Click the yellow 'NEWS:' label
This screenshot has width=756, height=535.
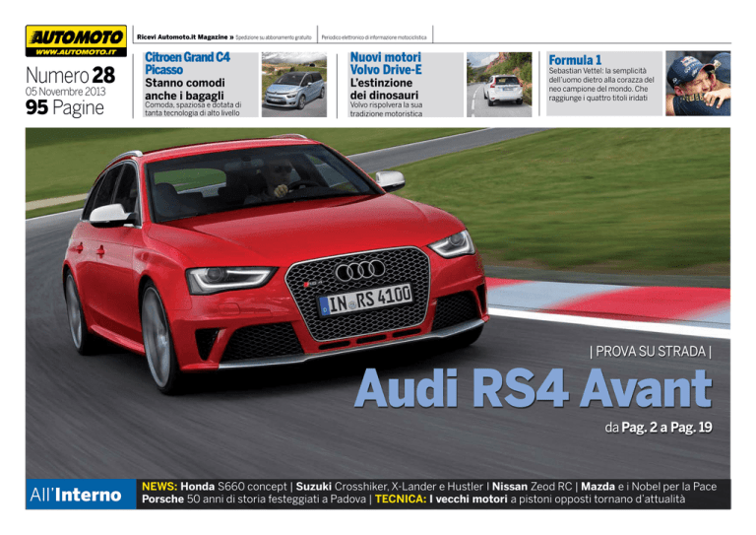point(159,487)
